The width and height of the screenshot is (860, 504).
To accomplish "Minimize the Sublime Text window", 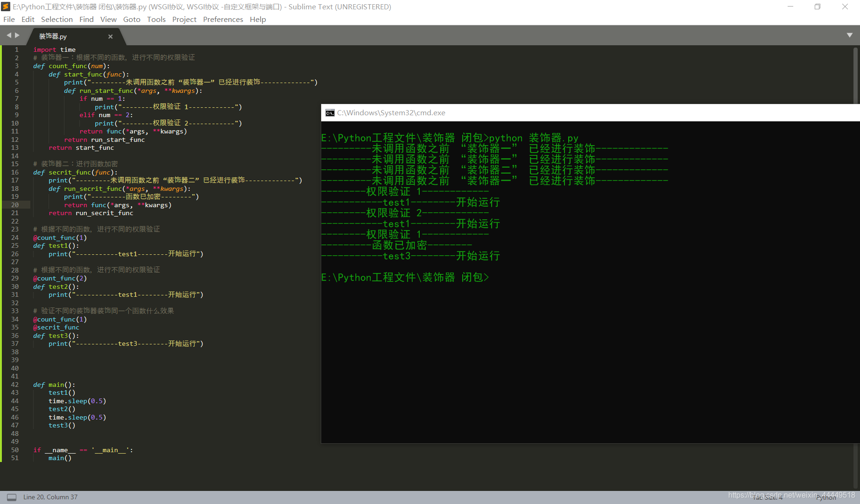I will click(790, 7).
